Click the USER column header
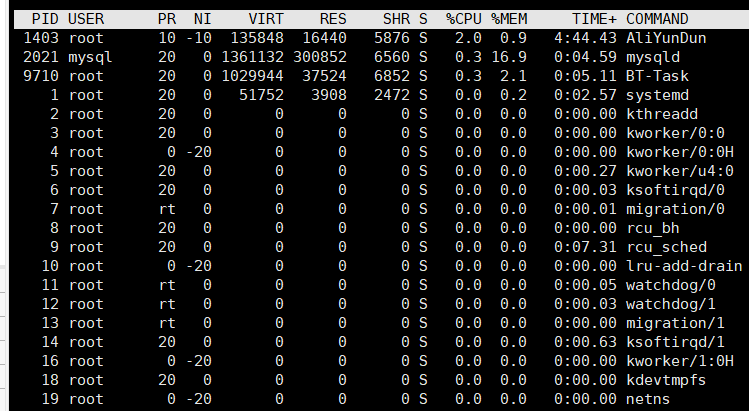The height and width of the screenshot is (411, 749). point(86,19)
